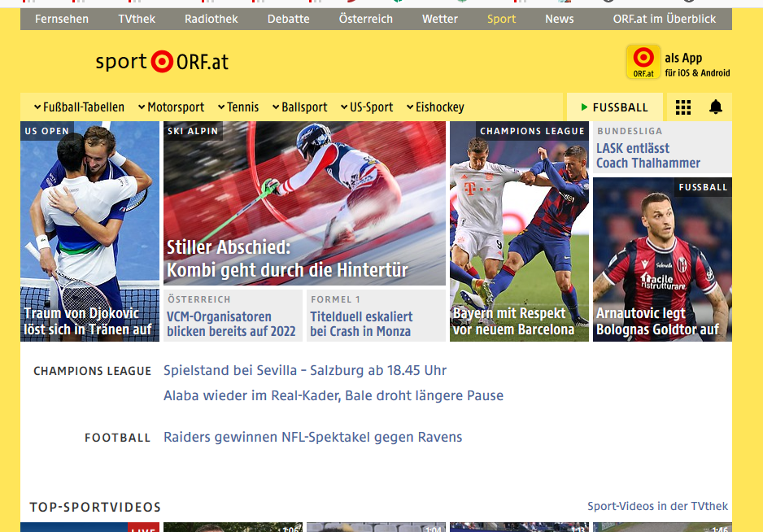Open Sport-Videos in der TVthek link
The height and width of the screenshot is (532, 763).
click(x=657, y=506)
